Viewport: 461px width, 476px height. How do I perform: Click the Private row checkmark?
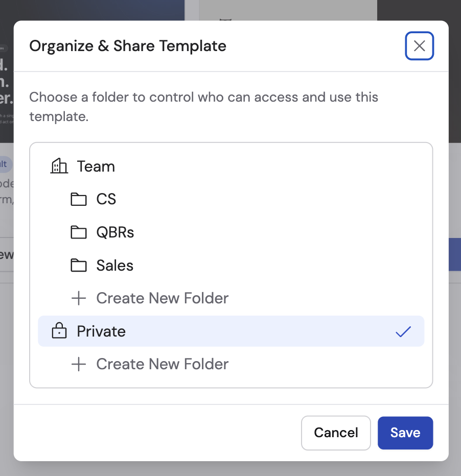403,331
